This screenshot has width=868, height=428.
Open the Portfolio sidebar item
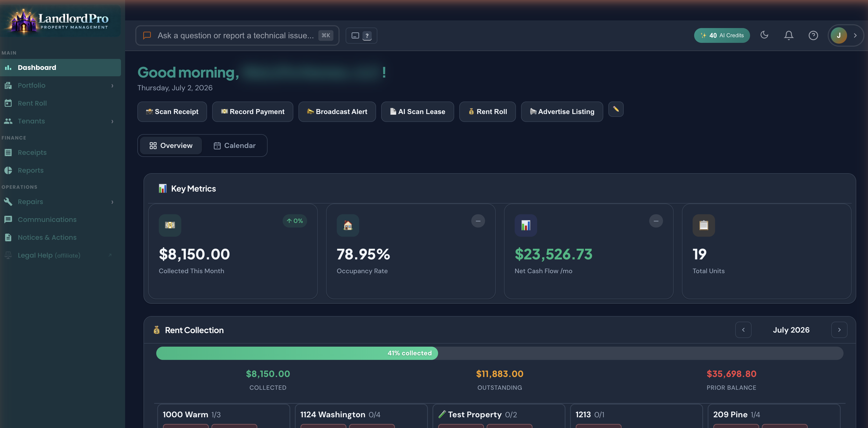pyautogui.click(x=60, y=85)
